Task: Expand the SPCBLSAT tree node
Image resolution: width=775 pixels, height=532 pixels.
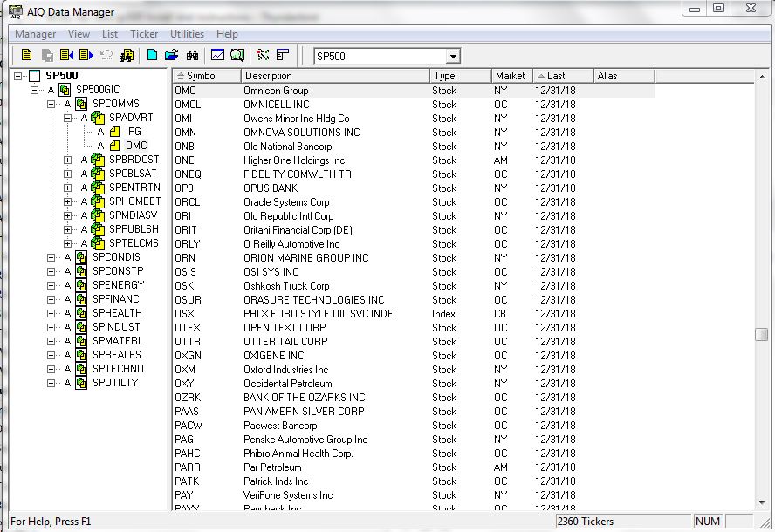Action: 68,174
